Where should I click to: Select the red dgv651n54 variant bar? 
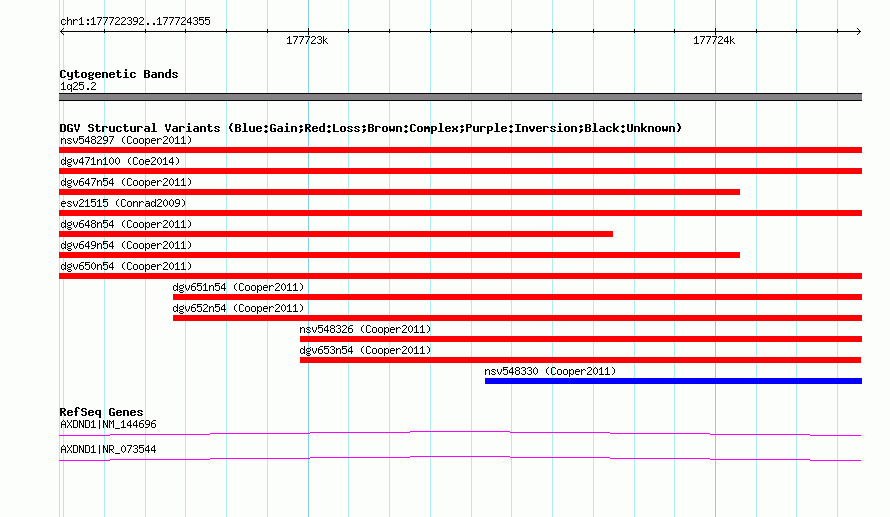coord(518,297)
